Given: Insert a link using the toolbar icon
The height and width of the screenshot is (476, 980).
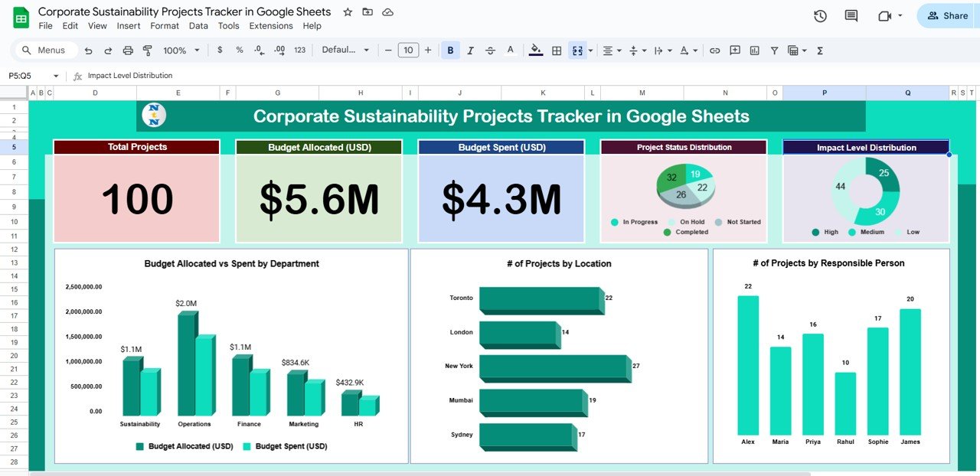Looking at the screenshot, I should (x=716, y=50).
